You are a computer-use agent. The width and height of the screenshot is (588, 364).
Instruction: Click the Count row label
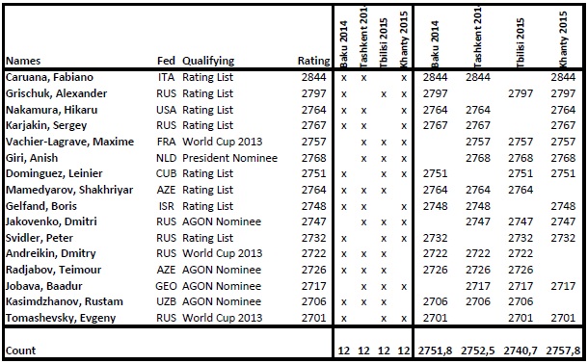[x=20, y=351]
